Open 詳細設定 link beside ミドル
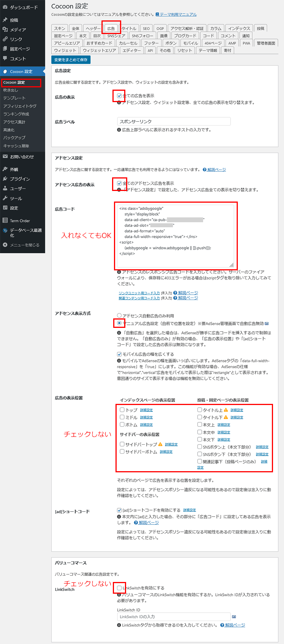 (147, 417)
